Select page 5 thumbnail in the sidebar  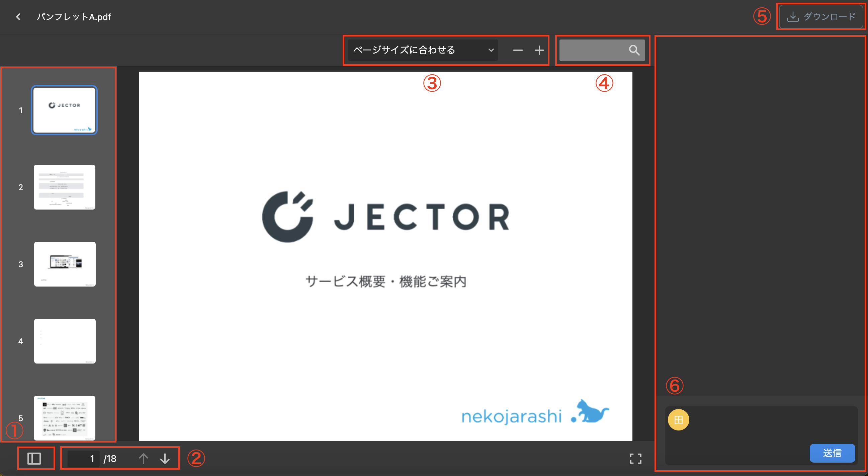tap(65, 418)
